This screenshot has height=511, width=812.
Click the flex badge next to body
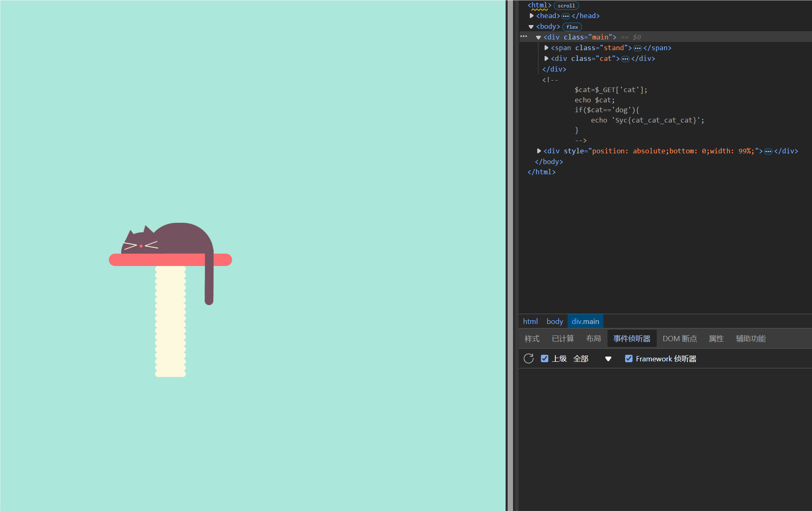pos(572,27)
